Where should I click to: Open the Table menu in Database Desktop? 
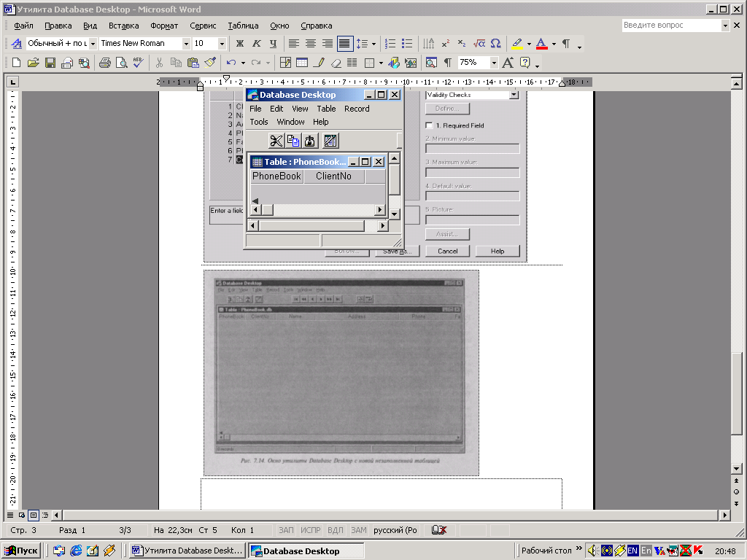pos(326,109)
